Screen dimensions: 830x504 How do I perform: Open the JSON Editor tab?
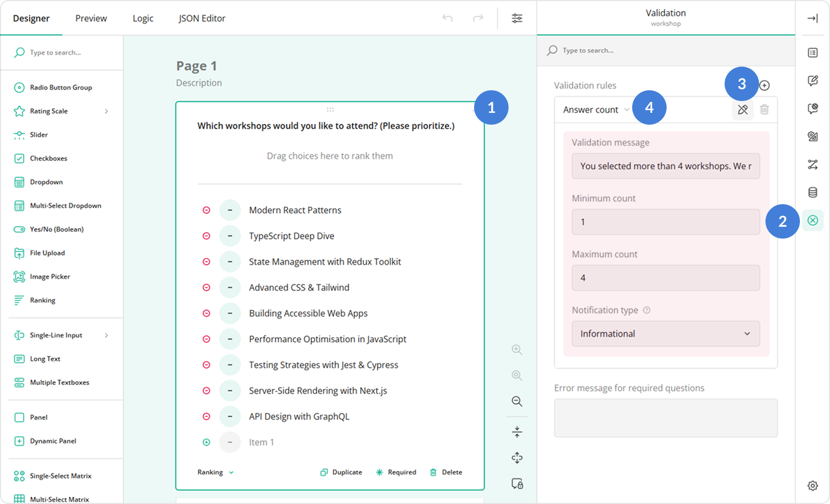(x=202, y=18)
